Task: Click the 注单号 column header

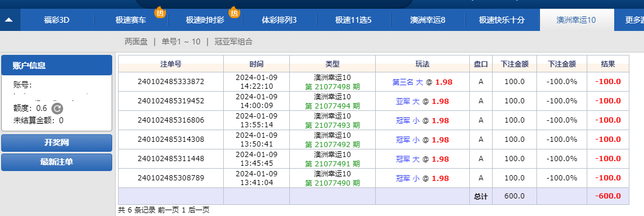Action: tap(171, 64)
